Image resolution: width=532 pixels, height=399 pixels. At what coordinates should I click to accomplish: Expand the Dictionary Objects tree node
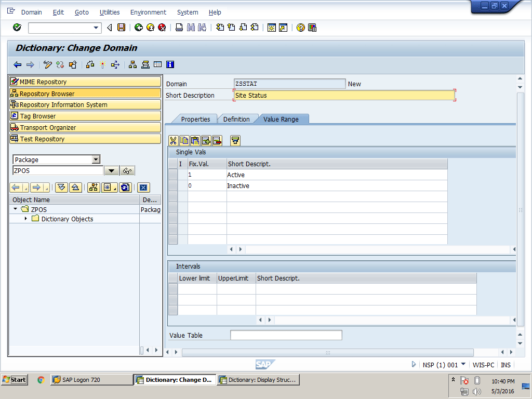[x=25, y=219]
